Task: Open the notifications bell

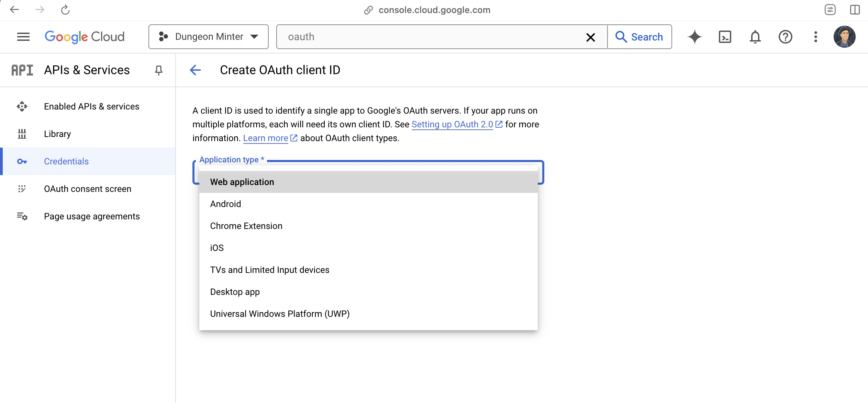Action: click(x=755, y=37)
